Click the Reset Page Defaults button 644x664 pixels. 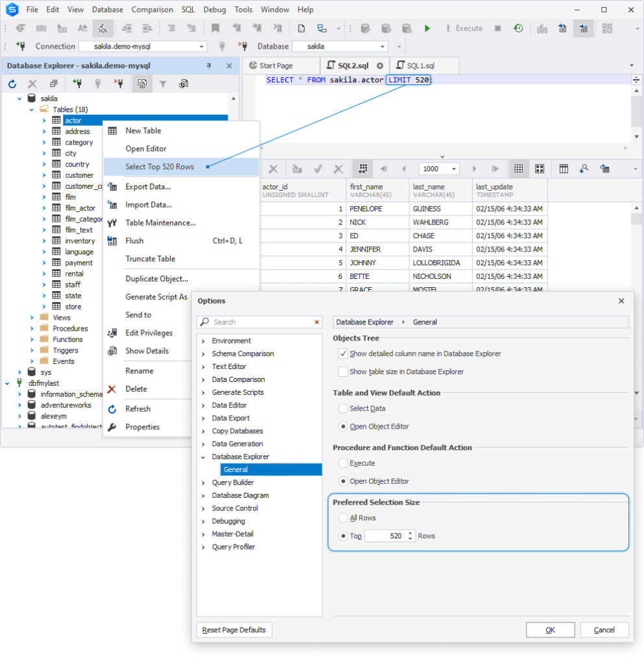[234, 630]
